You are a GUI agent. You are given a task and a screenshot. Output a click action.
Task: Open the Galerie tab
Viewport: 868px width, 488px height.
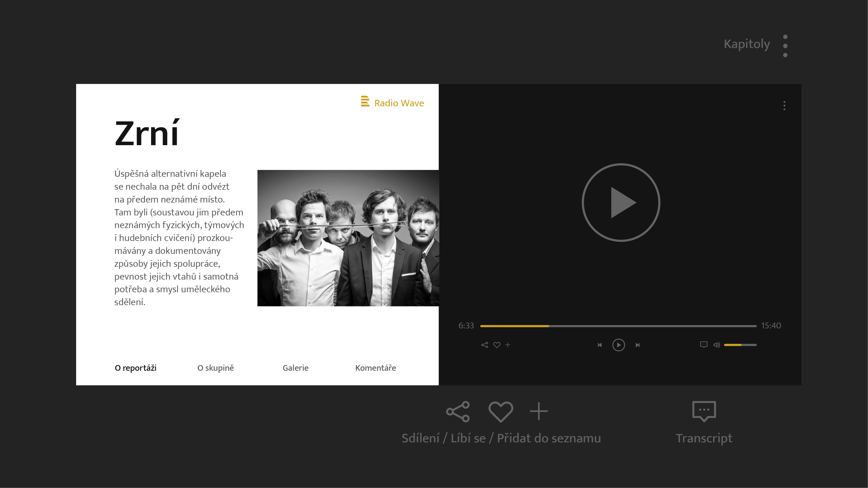296,368
